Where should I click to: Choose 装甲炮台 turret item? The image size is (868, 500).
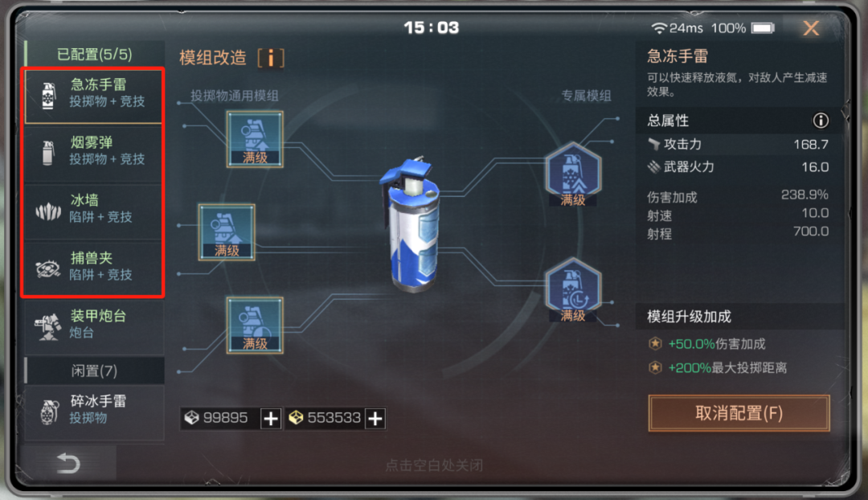[x=95, y=326]
